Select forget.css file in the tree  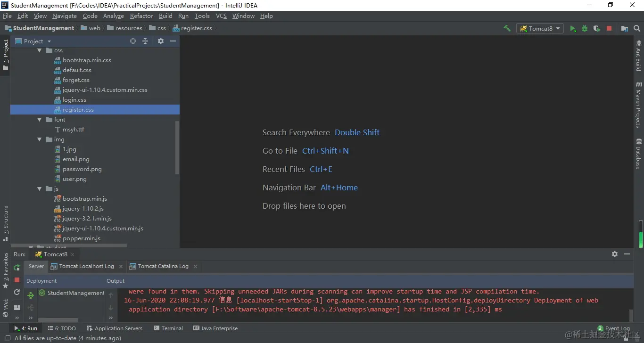76,80
